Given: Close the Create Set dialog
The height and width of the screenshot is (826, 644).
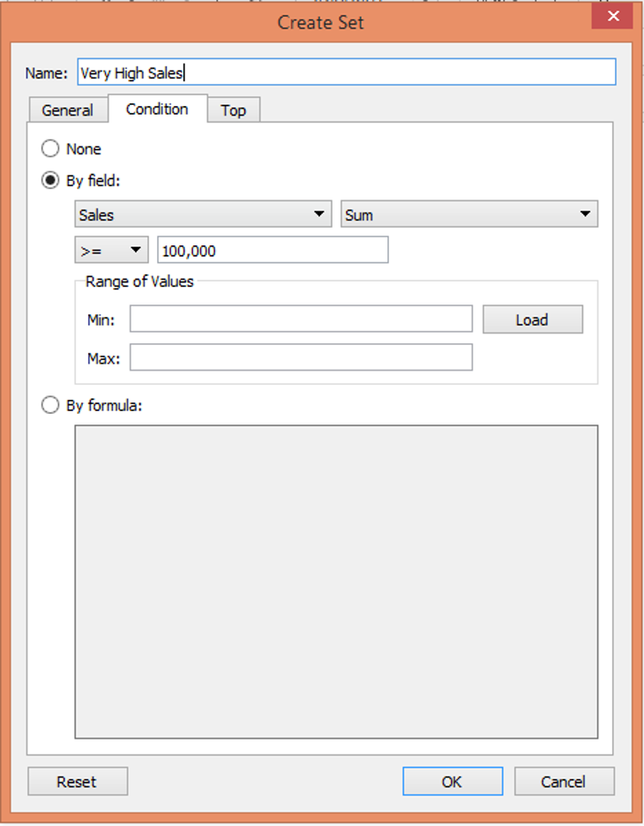Looking at the screenshot, I should [x=612, y=16].
